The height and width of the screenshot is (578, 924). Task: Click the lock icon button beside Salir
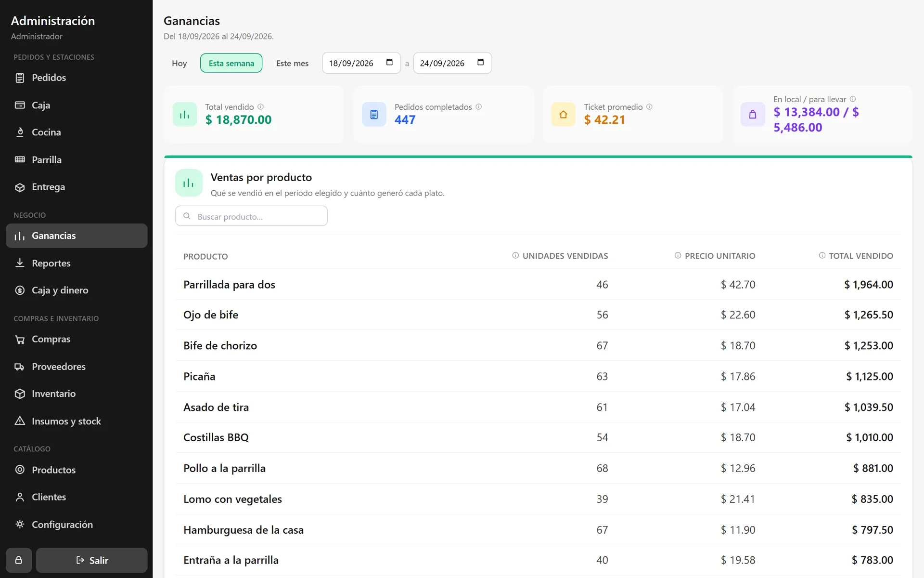click(19, 560)
